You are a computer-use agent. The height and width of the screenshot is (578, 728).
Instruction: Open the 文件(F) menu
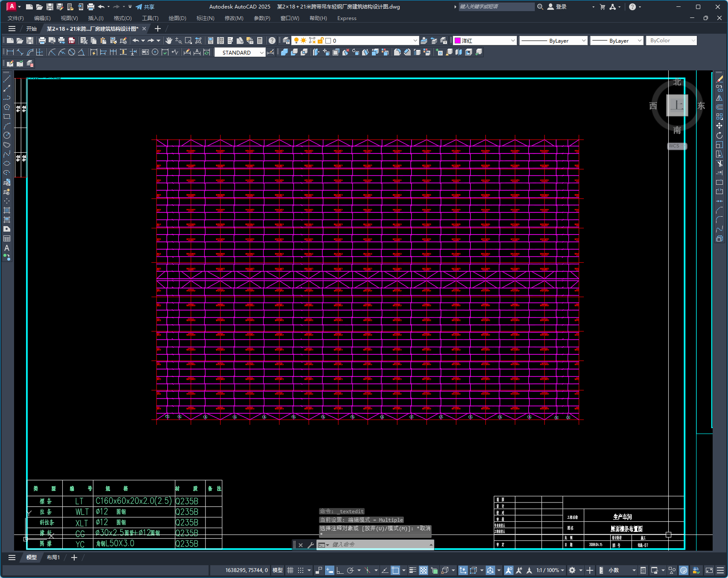16,18
